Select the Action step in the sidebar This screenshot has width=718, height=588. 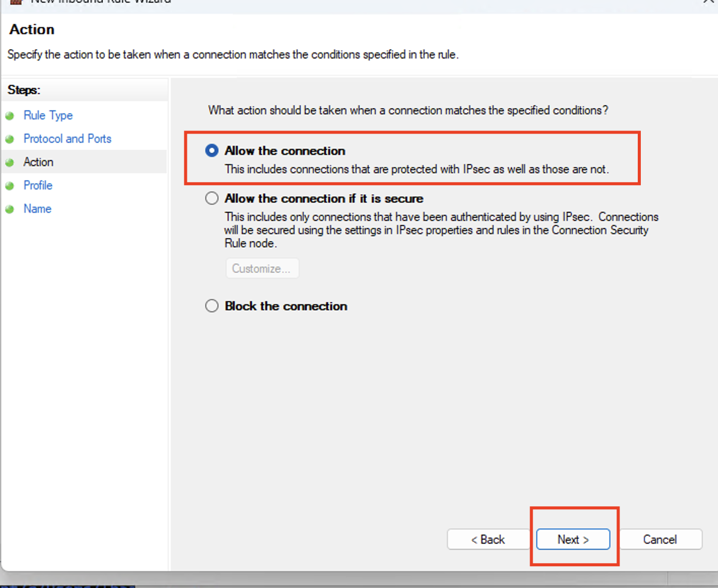tap(39, 162)
